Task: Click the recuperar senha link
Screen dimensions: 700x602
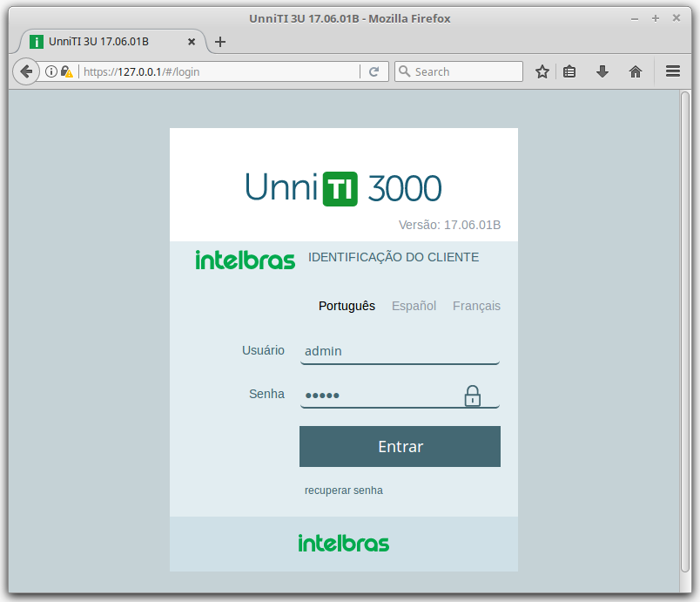Action: click(x=343, y=490)
